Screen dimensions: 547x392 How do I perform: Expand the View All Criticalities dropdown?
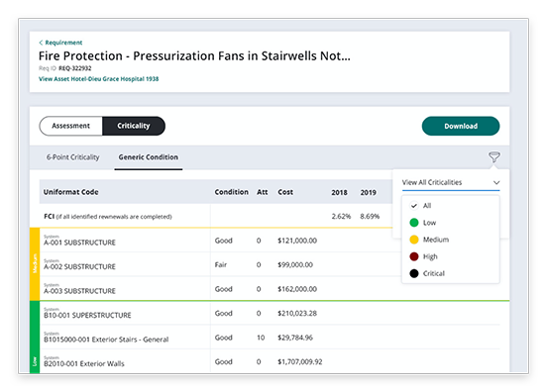click(451, 182)
